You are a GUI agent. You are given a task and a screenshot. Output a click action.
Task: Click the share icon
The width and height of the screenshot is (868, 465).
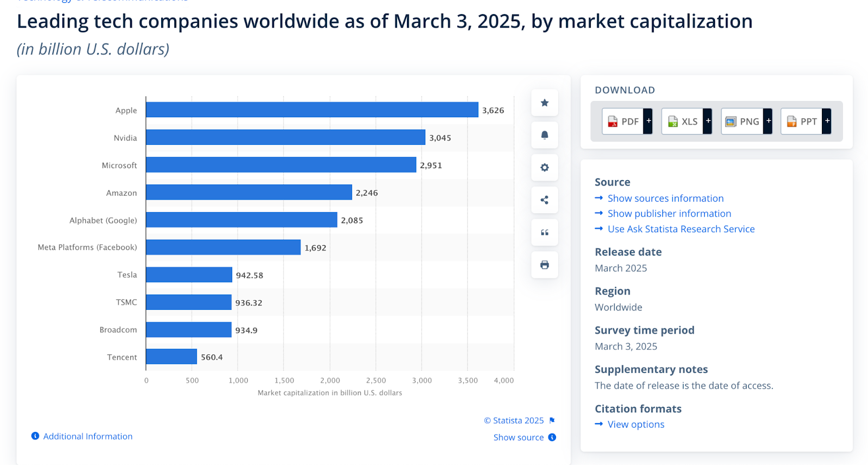[545, 200]
